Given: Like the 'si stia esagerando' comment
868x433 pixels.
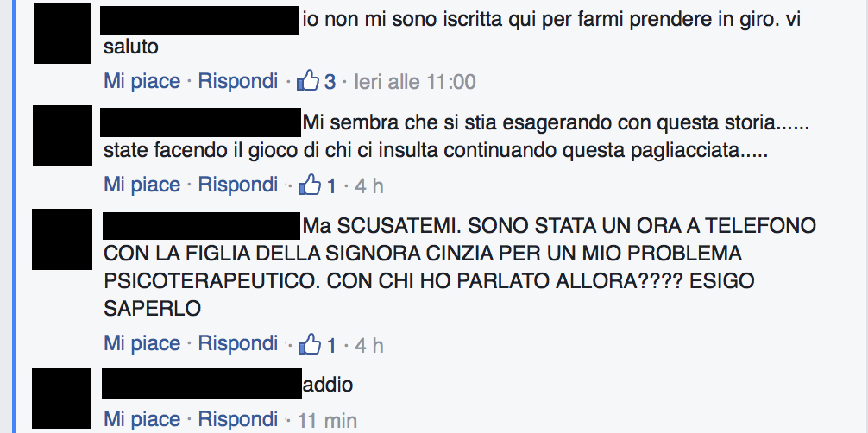Looking at the screenshot, I should [x=142, y=185].
